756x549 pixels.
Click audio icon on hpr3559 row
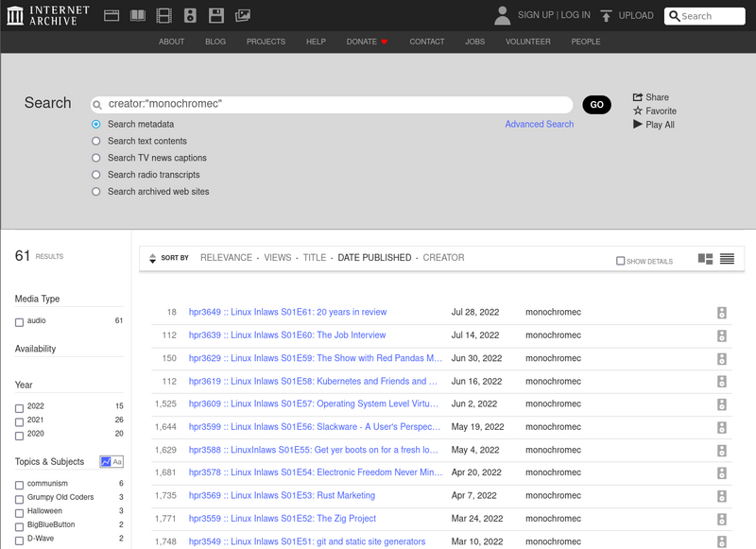[722, 519]
